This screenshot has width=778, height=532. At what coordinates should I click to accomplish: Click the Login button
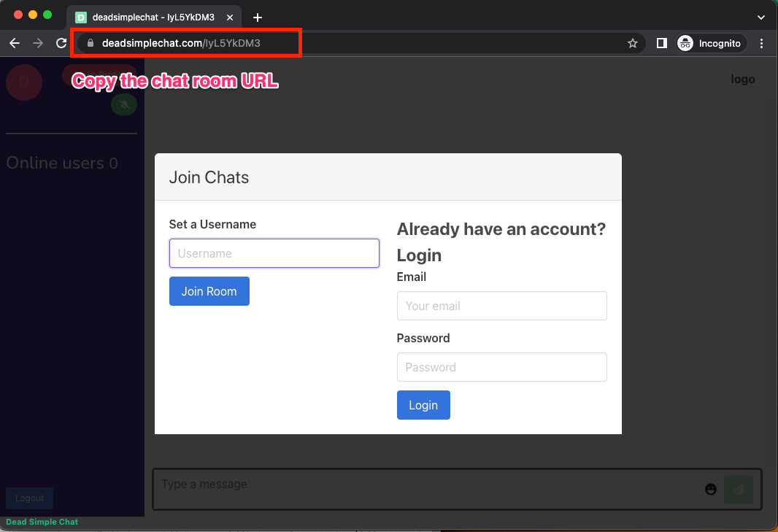tap(423, 404)
